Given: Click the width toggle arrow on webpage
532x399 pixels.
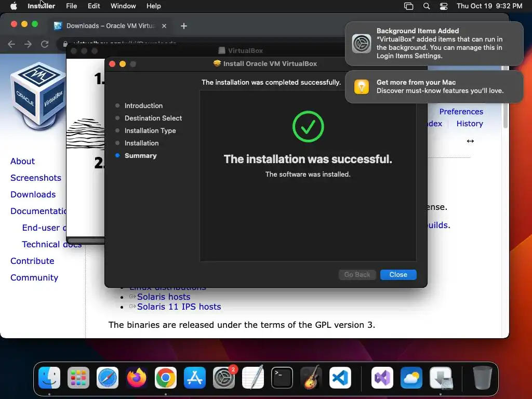Looking at the screenshot, I should [470, 141].
